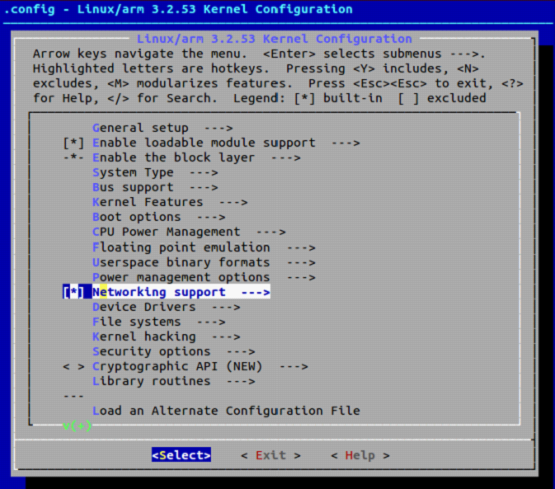Image resolution: width=555 pixels, height=489 pixels.
Task: Click the Enable the block layer -*- marker
Action: click(x=74, y=157)
